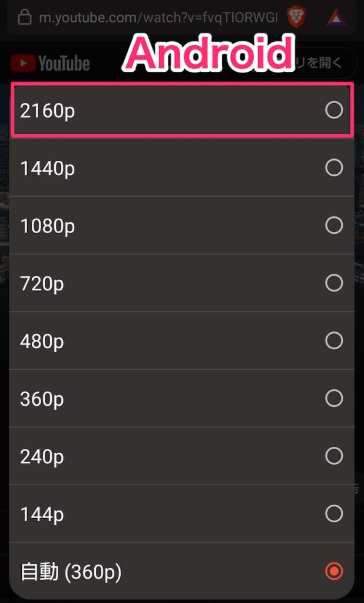Open the Brave Rewards triangle icon
Screen dimensions: 364x603
point(336,18)
